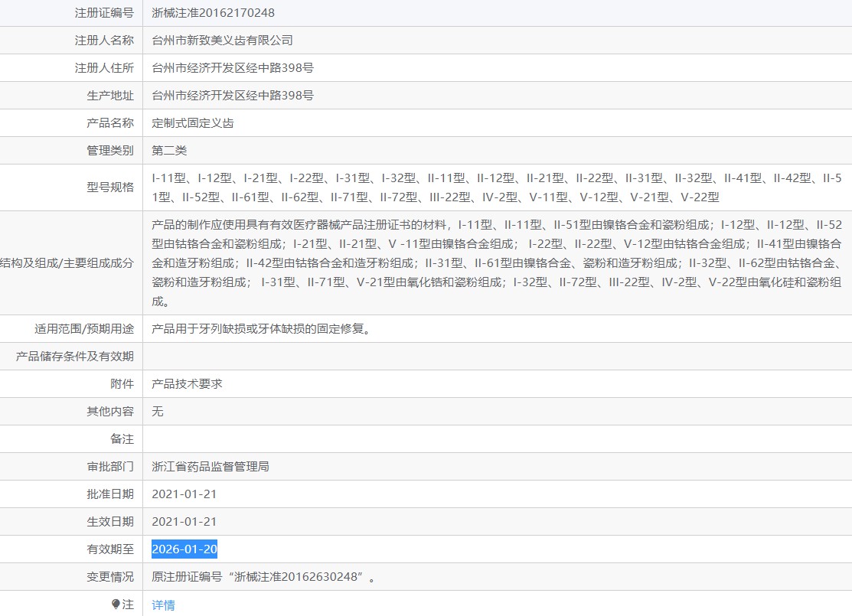Click the 结构及组成/主要组成成分 label

[67, 263]
